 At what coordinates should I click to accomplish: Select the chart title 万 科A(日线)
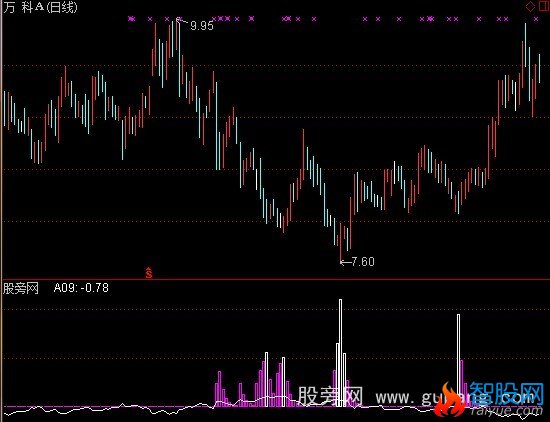tap(40, 7)
